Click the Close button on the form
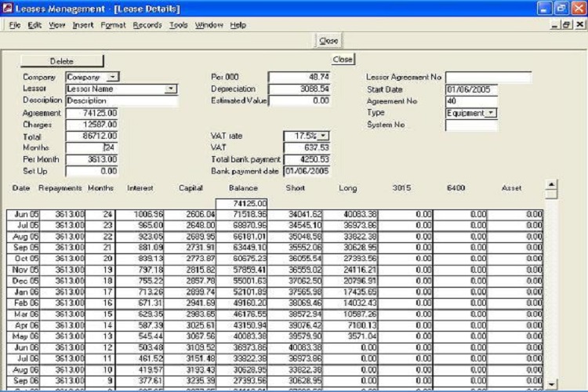Screen dimensions: 588x392 point(343,60)
